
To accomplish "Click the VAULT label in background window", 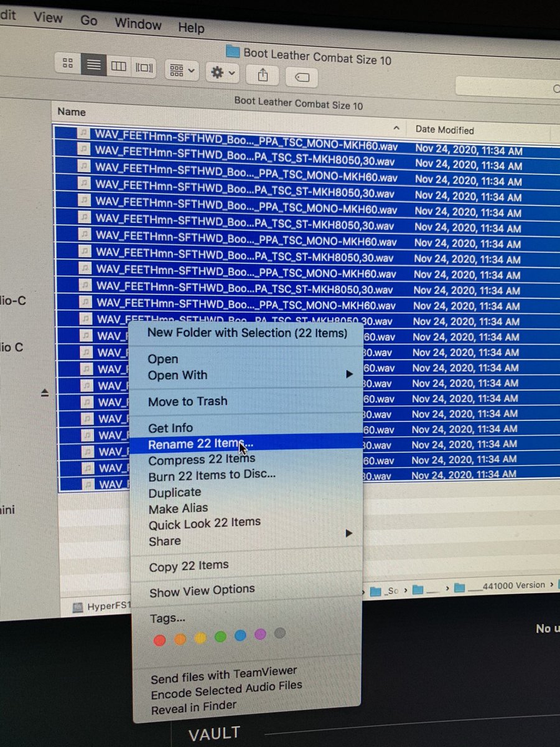I will 214,733.
